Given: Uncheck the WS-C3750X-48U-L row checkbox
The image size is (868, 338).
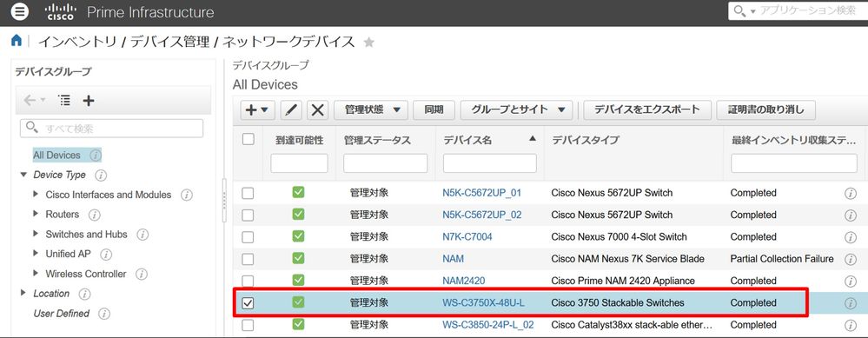Looking at the screenshot, I should coord(248,303).
